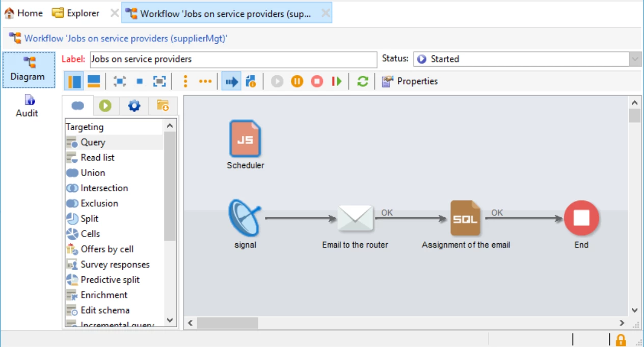This screenshot has width=644, height=347.
Task: Stop the workflow with the red button
Action: (x=317, y=81)
